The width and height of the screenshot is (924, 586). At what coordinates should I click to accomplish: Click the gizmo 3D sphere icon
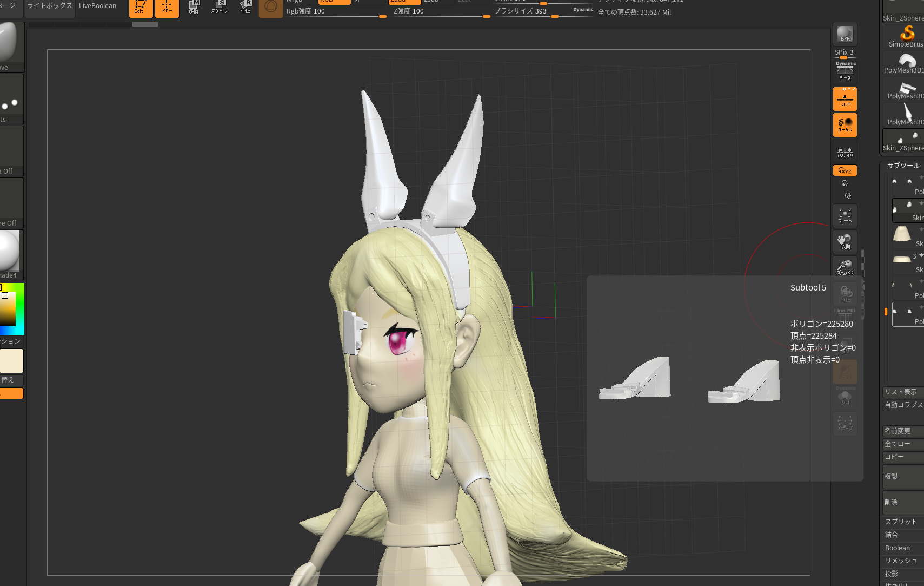click(x=271, y=8)
